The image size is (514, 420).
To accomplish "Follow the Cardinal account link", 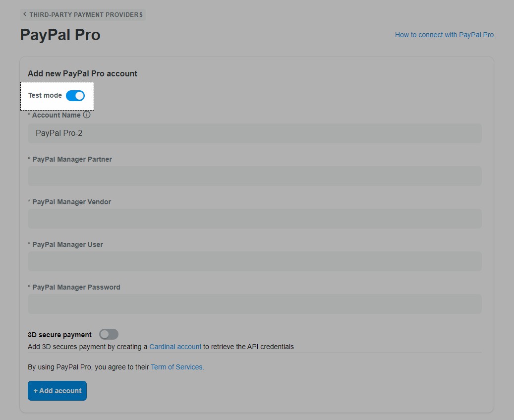I will click(x=175, y=347).
